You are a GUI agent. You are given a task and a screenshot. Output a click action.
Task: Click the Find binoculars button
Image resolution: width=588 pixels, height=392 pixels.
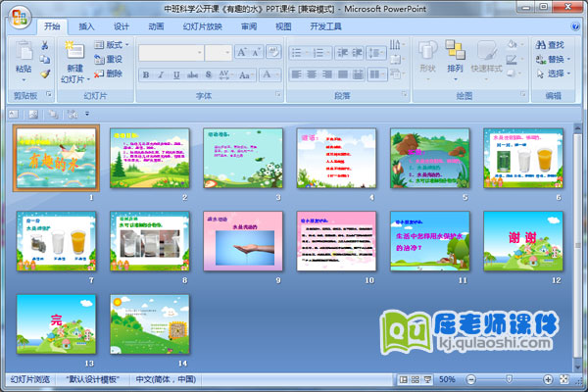click(550, 45)
